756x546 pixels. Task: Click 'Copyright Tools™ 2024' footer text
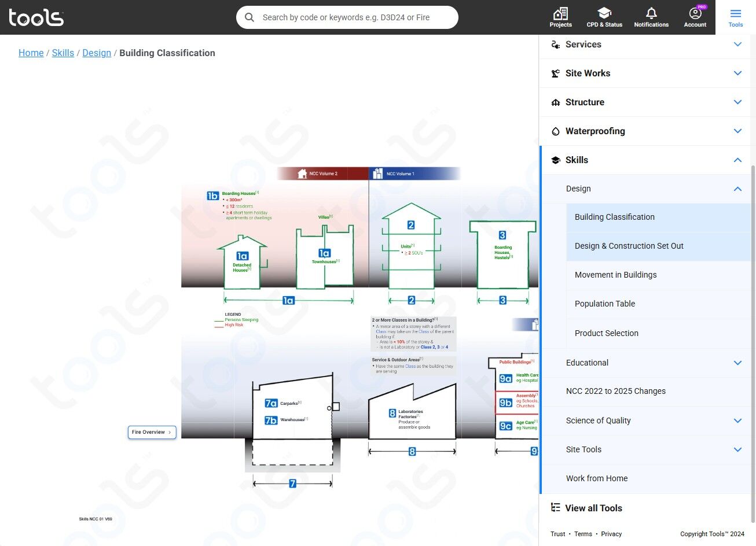point(712,534)
